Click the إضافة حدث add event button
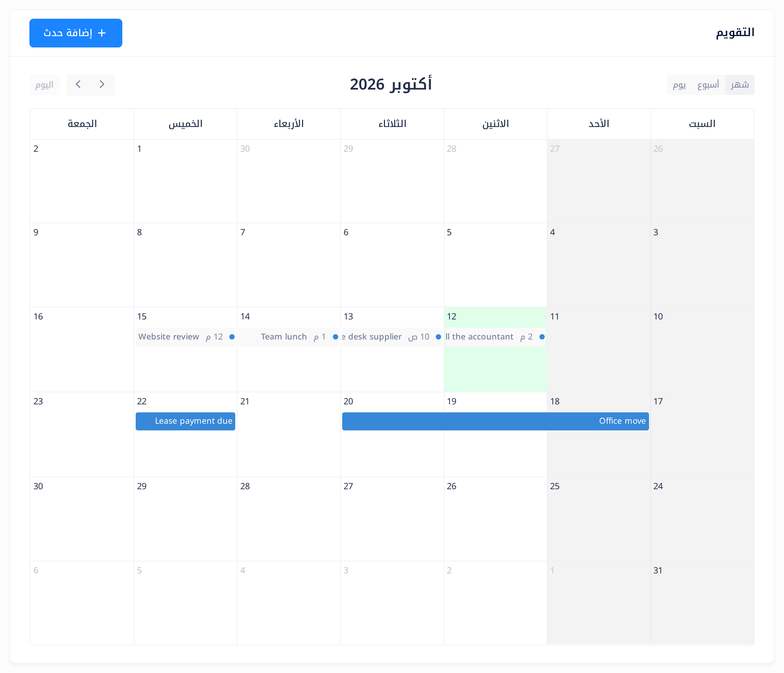This screenshot has height=673, width=784. 76,33
